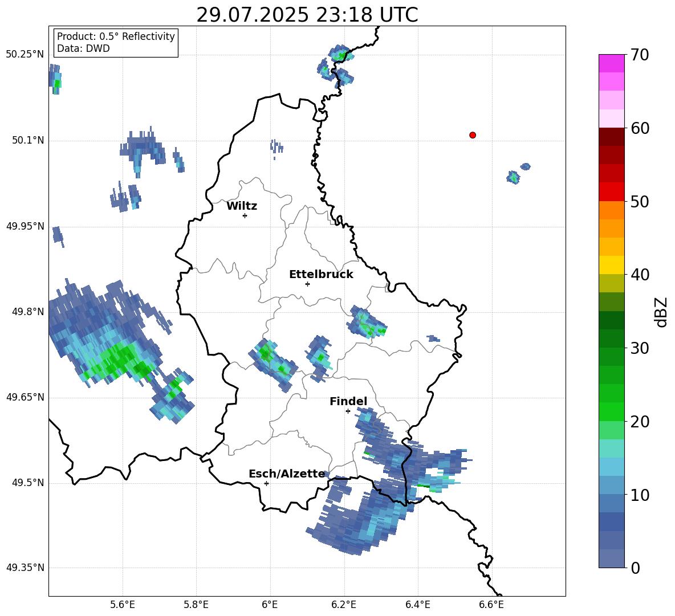Click the Ettelbruck city label
The width and height of the screenshot is (675, 616).
tap(321, 275)
